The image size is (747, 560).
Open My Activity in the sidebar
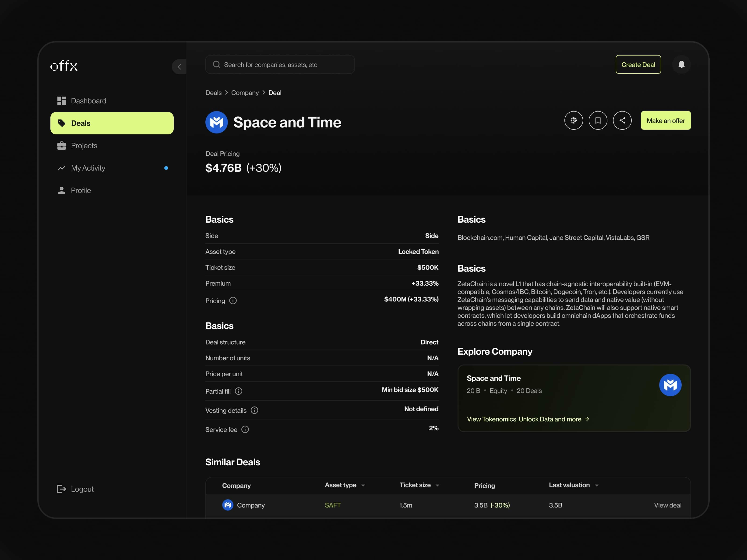(112, 168)
